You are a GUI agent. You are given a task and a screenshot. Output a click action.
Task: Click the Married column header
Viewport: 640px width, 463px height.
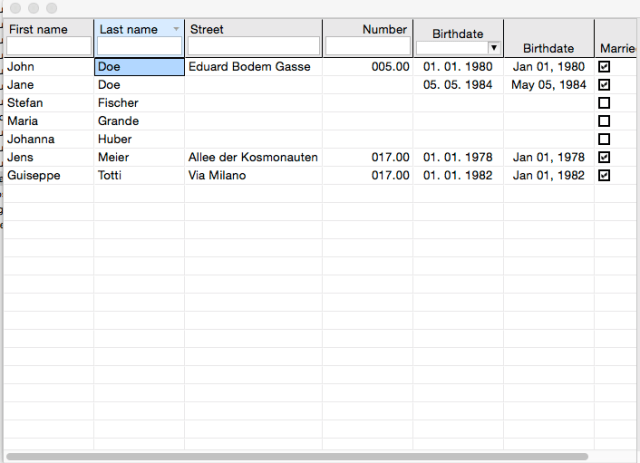(616, 47)
